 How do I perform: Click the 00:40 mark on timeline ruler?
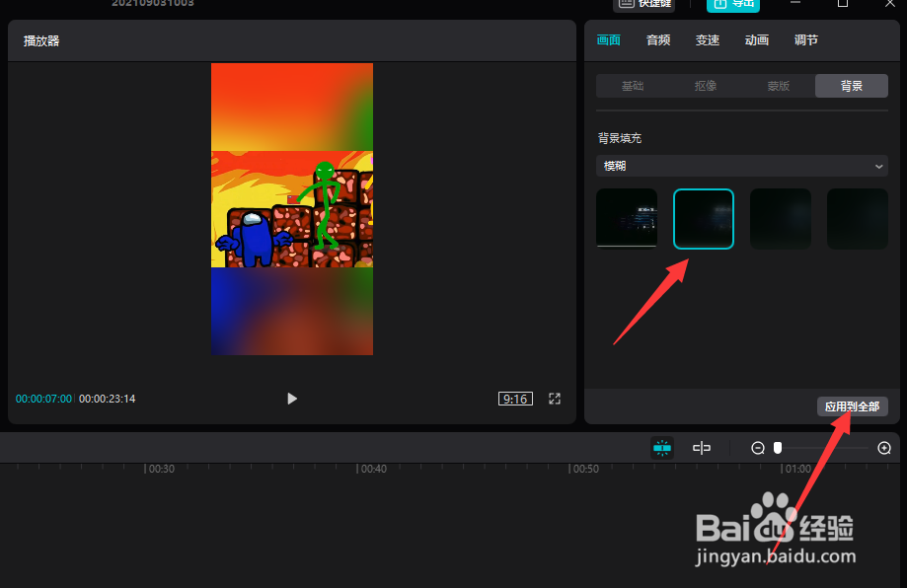374,469
